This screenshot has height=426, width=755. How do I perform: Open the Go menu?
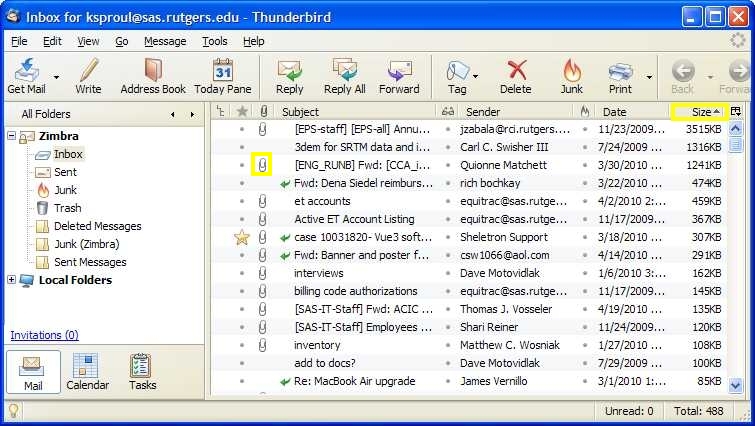[x=122, y=41]
